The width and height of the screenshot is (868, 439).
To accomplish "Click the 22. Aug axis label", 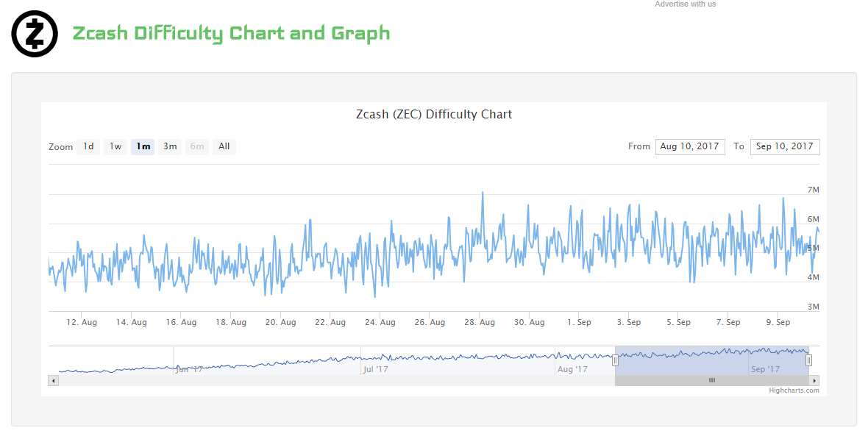I will pos(330,322).
